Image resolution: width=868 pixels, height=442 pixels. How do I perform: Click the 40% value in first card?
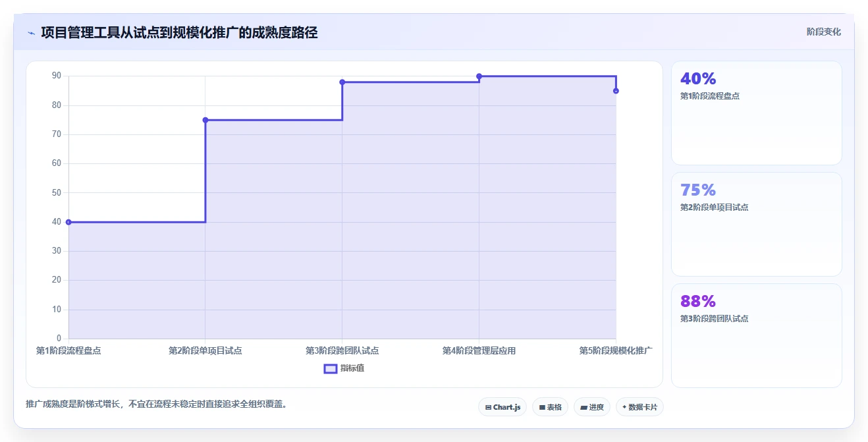click(698, 79)
